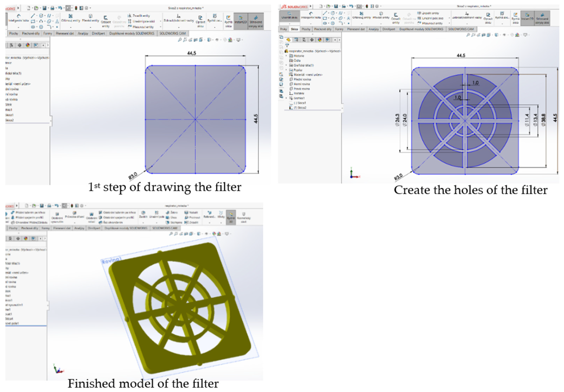Open dropdown arrow under Referenční geometry
Image resolution: width=564 pixels, height=392 pixels.
pos(210,223)
